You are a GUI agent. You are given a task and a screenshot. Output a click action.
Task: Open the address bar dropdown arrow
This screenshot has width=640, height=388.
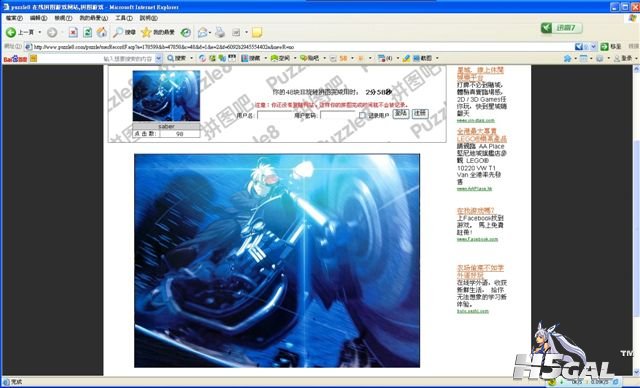point(593,47)
